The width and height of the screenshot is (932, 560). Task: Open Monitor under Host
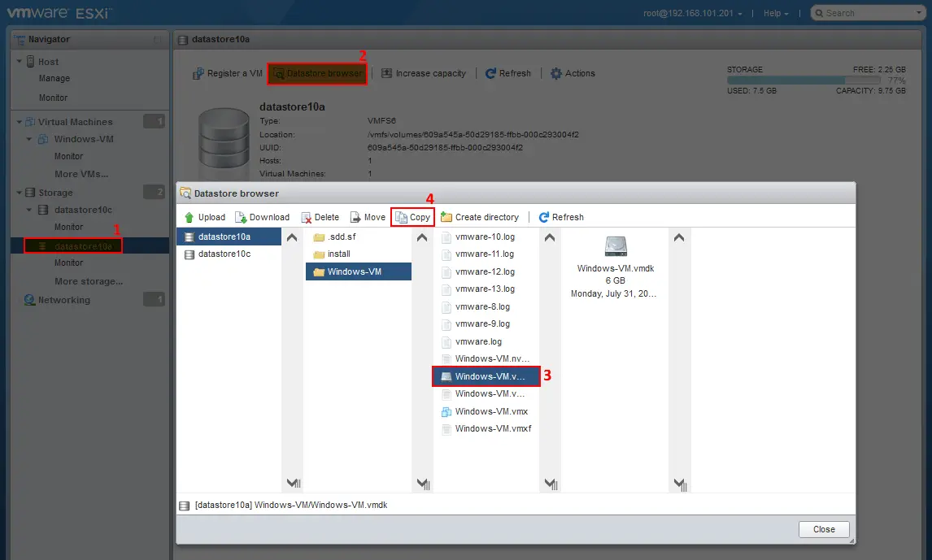tap(53, 98)
